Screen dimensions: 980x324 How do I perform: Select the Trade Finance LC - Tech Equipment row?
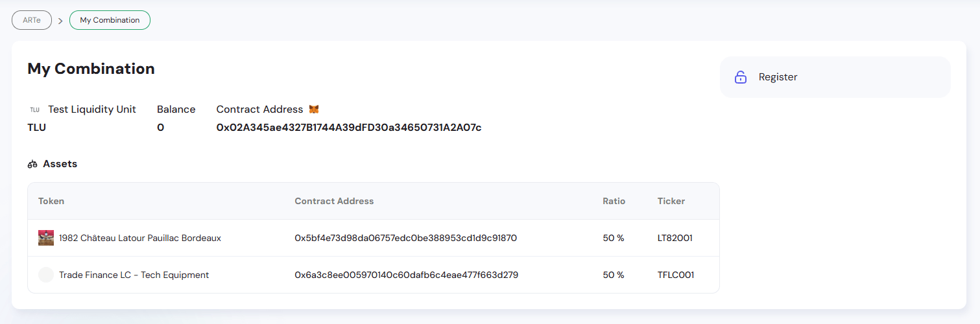tap(134, 275)
